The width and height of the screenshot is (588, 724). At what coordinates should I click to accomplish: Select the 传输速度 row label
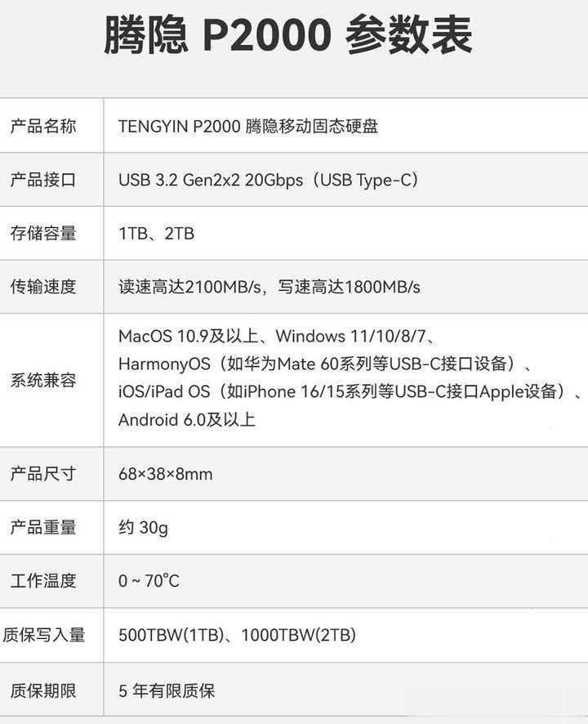(43, 287)
